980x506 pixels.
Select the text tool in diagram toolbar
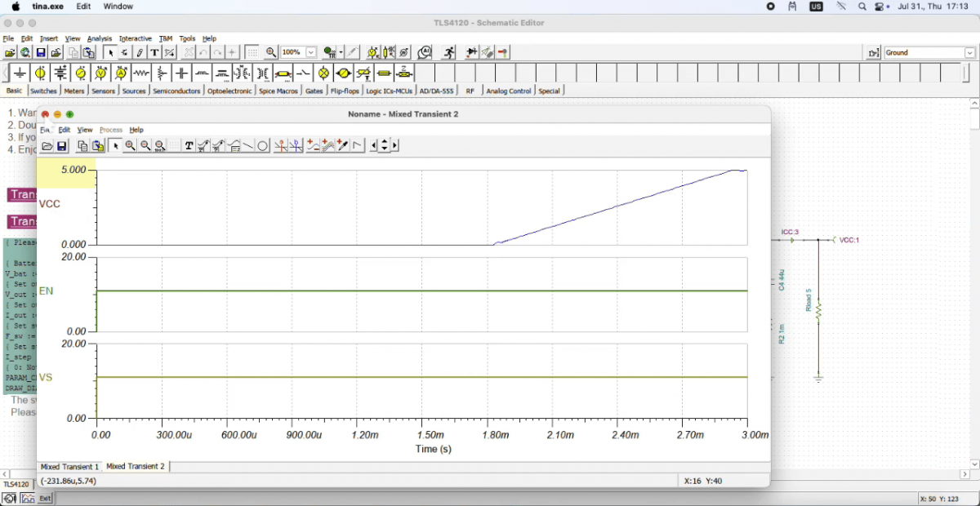189,146
